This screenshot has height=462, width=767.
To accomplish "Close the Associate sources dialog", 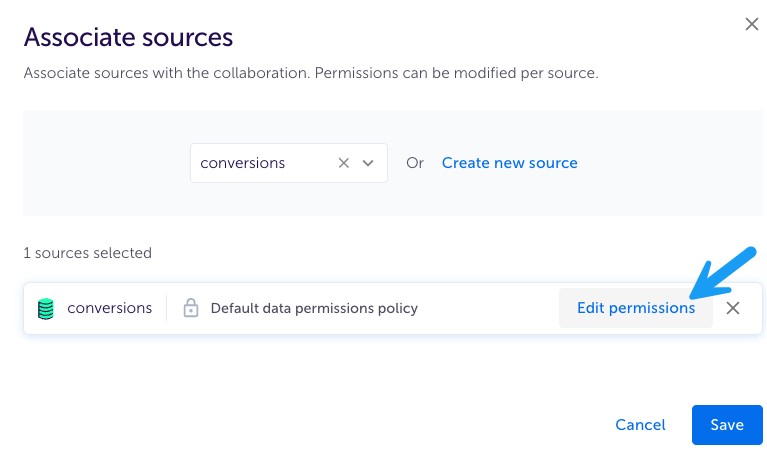I will 751,24.
